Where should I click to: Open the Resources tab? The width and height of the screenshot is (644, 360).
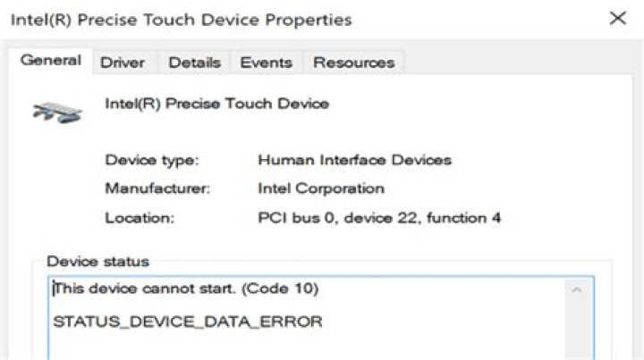tap(353, 63)
